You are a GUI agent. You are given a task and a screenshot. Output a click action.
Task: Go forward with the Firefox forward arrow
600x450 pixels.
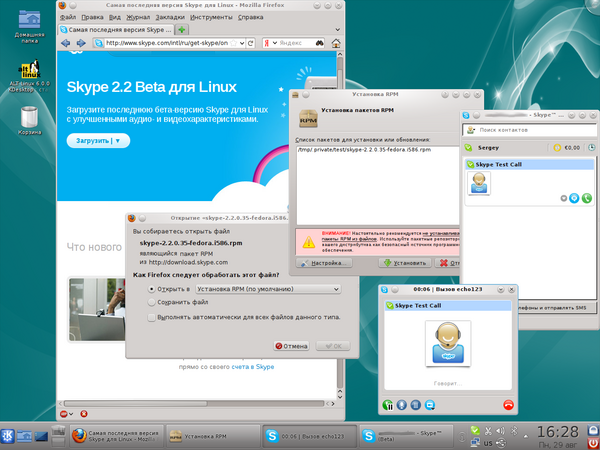tap(81, 43)
